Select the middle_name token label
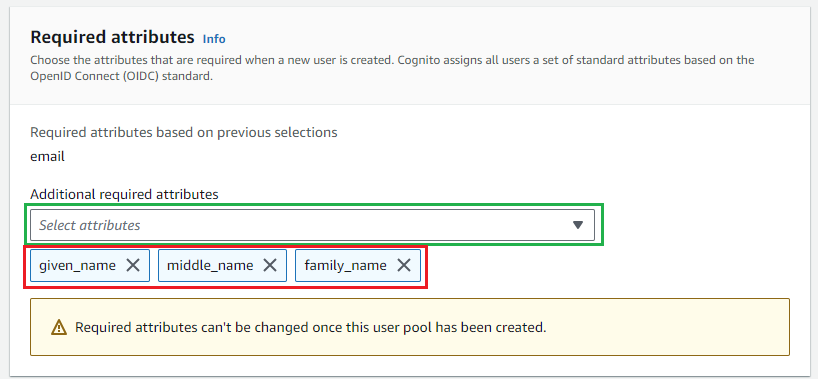The height and width of the screenshot is (379, 818). tap(210, 266)
